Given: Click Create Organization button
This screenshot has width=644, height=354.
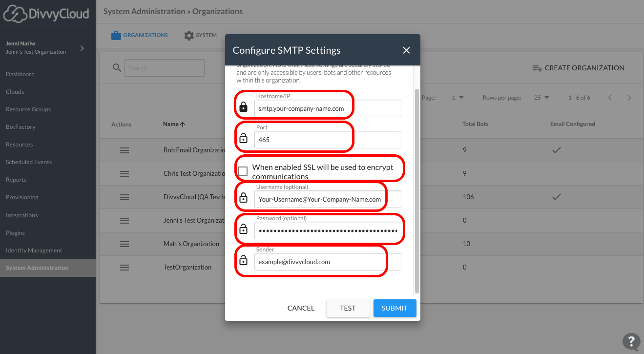Looking at the screenshot, I should click(578, 68).
